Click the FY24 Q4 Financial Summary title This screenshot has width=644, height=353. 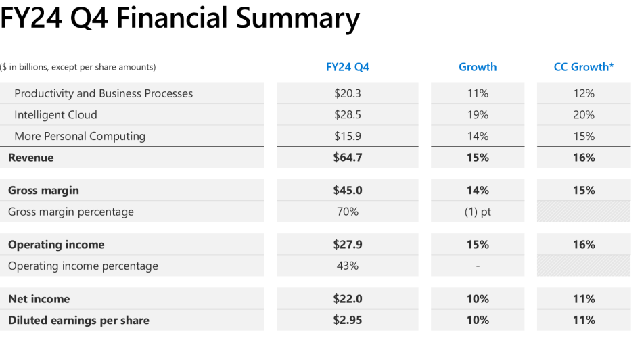point(180,18)
